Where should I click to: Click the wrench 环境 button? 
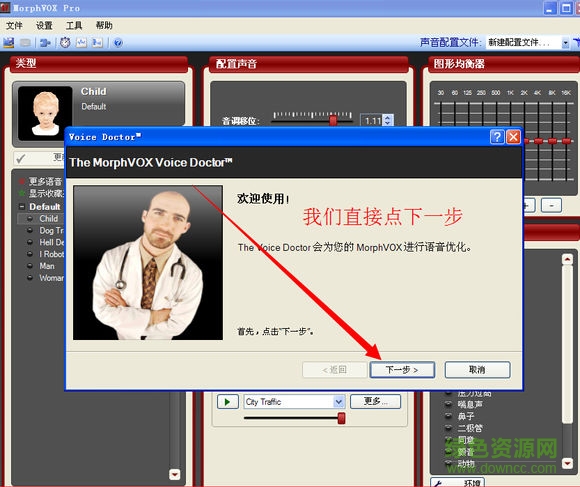click(458, 482)
